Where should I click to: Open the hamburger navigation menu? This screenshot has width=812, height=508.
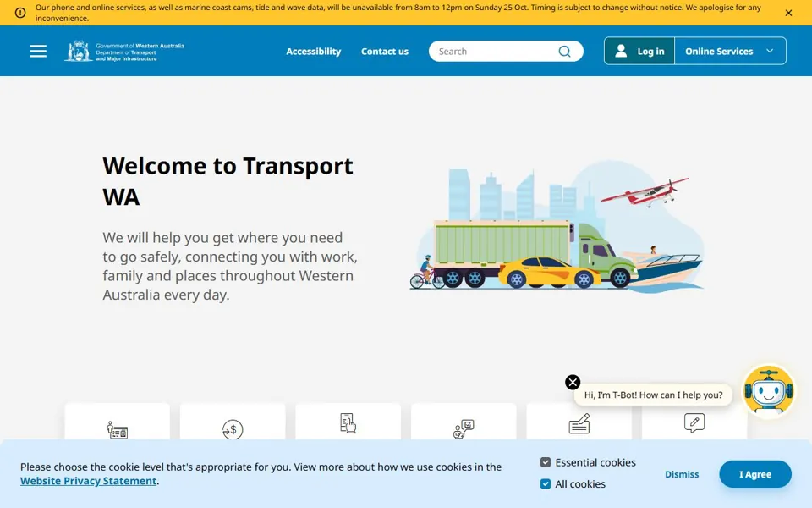point(38,52)
